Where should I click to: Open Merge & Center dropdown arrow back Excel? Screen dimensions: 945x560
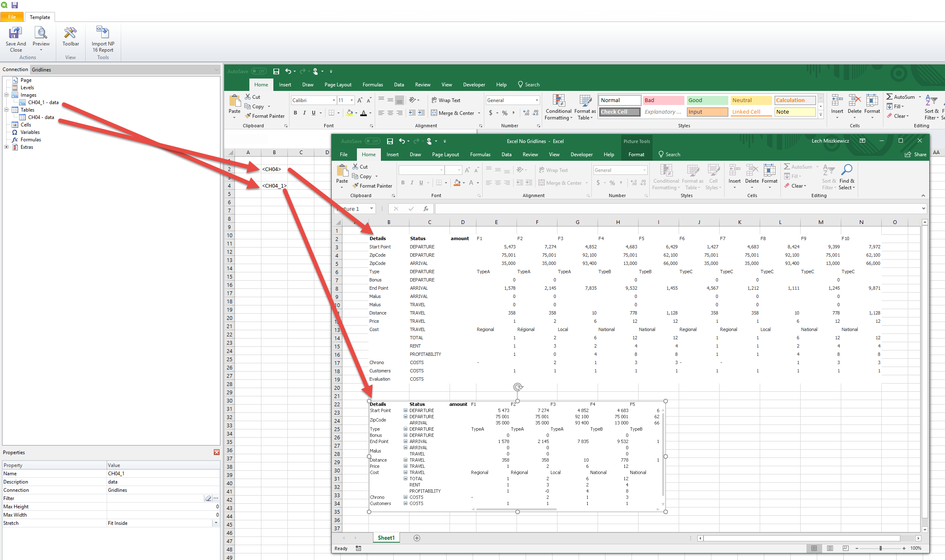(x=479, y=113)
